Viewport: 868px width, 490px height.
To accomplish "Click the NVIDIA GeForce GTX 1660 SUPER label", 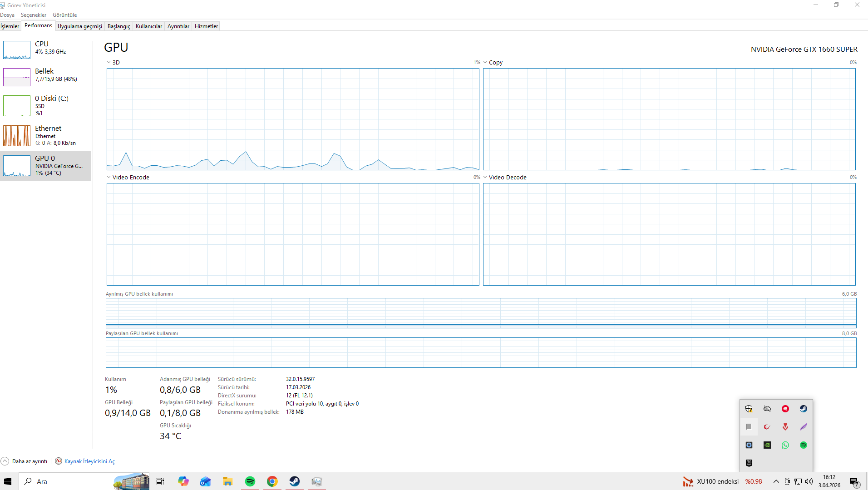I will (804, 49).
